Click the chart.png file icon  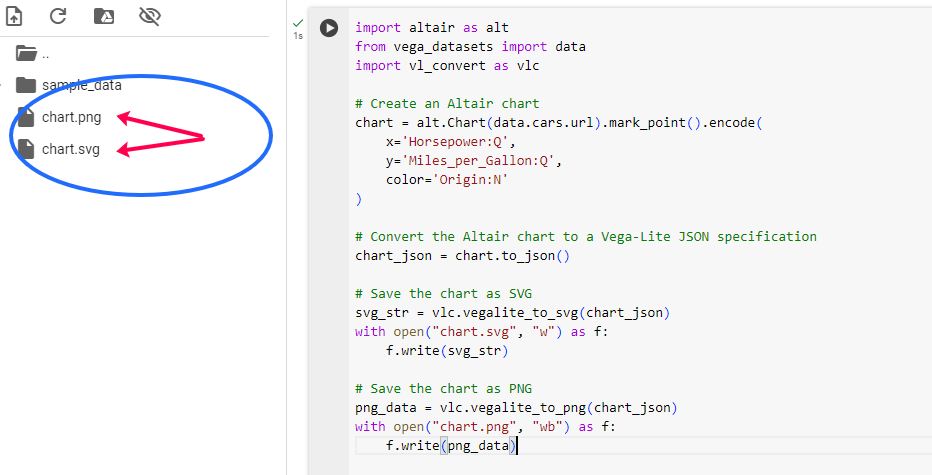(x=25, y=117)
